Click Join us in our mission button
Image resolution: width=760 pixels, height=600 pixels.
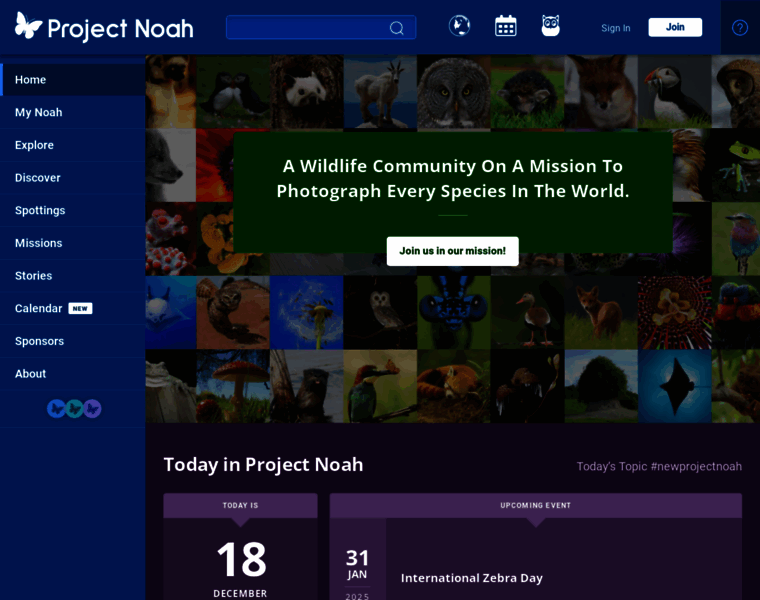coord(453,251)
